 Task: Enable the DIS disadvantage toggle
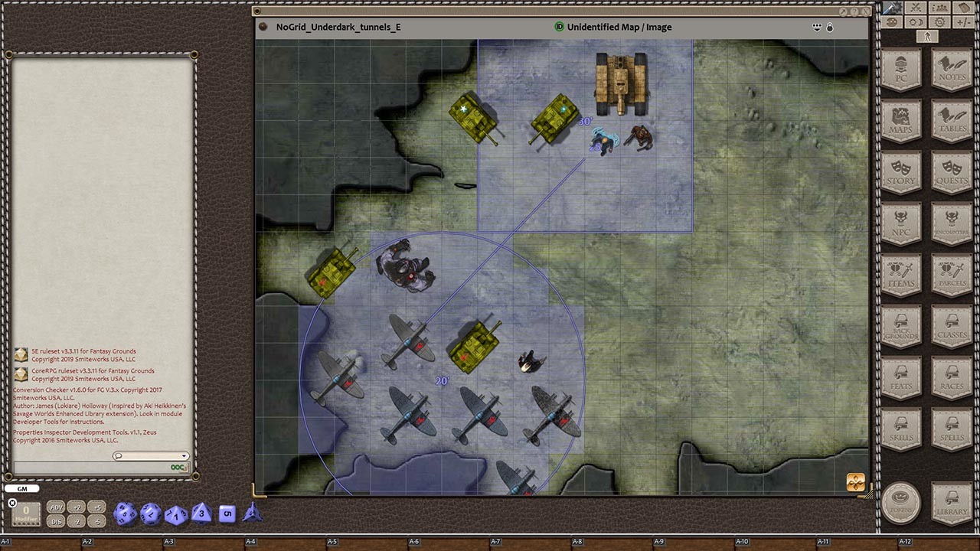[56, 520]
